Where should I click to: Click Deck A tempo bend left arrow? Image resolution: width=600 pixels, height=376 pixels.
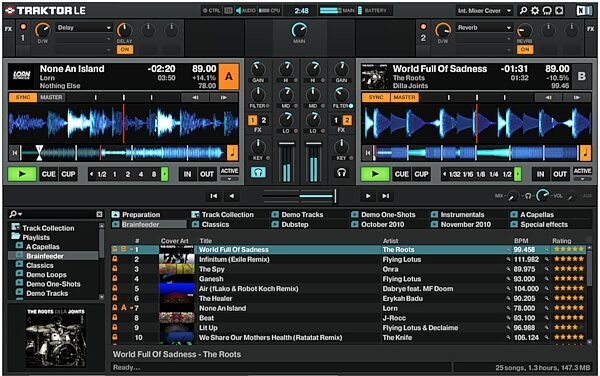[x=195, y=98]
